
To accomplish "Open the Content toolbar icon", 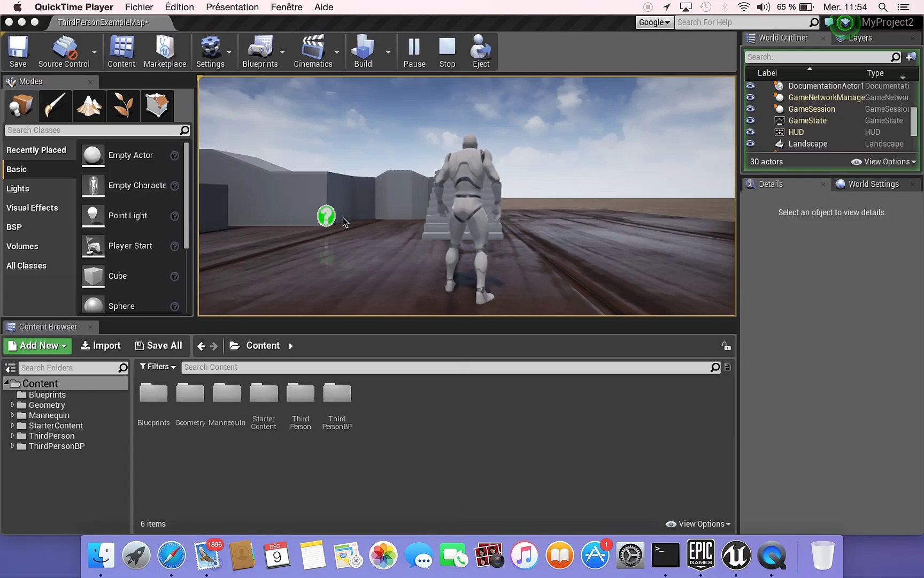I will (x=121, y=51).
